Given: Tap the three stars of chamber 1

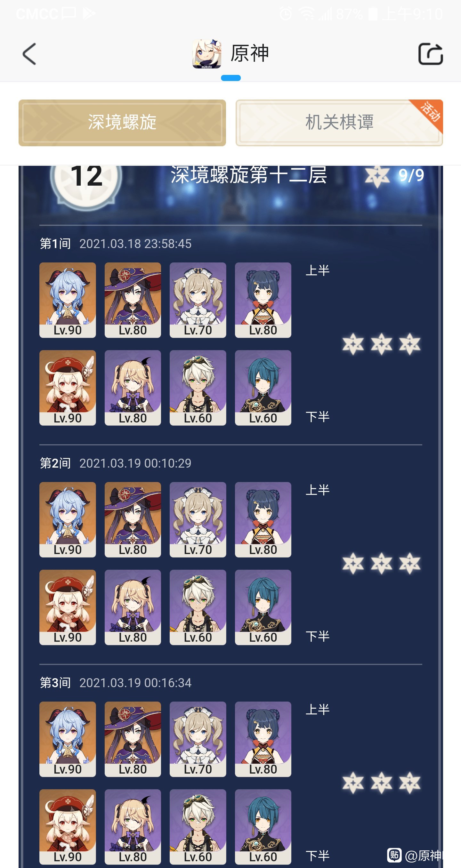Looking at the screenshot, I should pyautogui.click(x=382, y=344).
